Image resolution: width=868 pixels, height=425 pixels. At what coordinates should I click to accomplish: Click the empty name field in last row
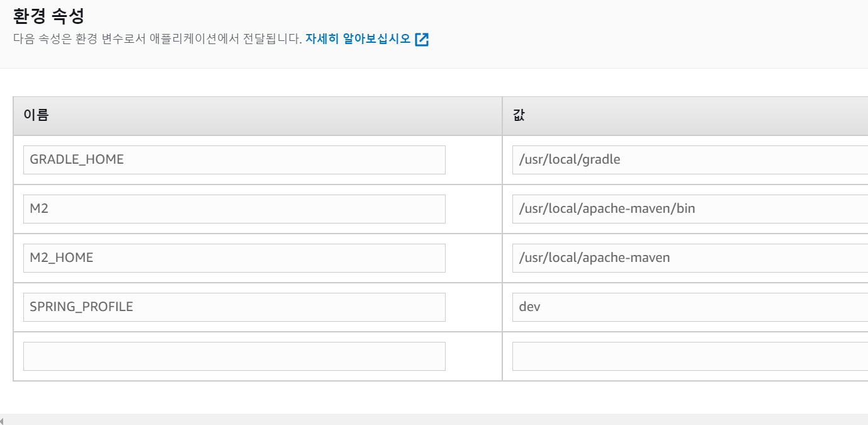pyautogui.click(x=234, y=356)
